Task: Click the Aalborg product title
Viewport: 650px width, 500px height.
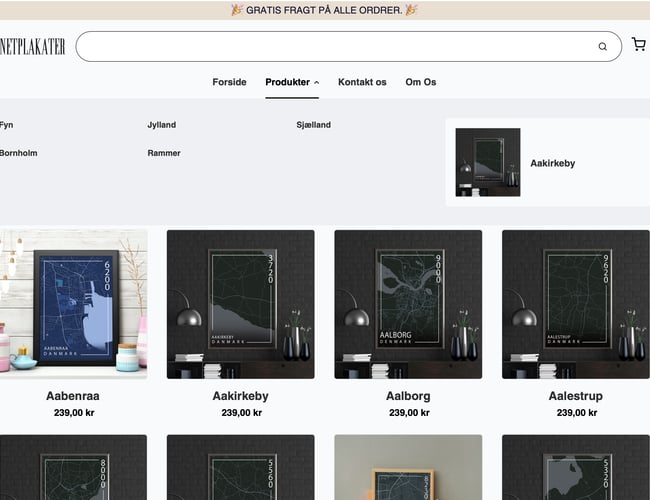Action: point(408,396)
